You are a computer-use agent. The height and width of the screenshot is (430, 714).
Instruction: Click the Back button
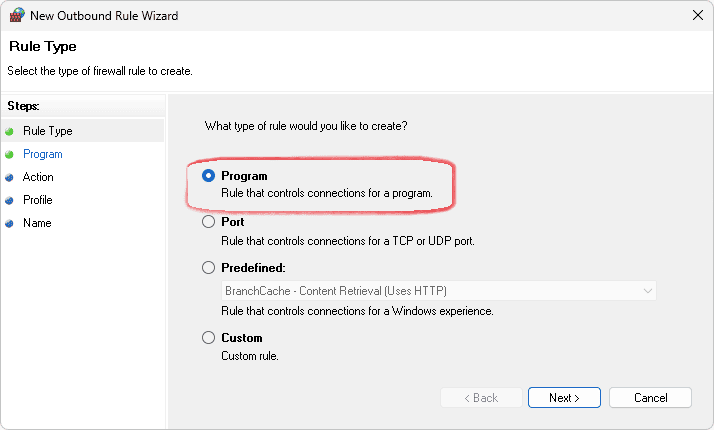(482, 398)
